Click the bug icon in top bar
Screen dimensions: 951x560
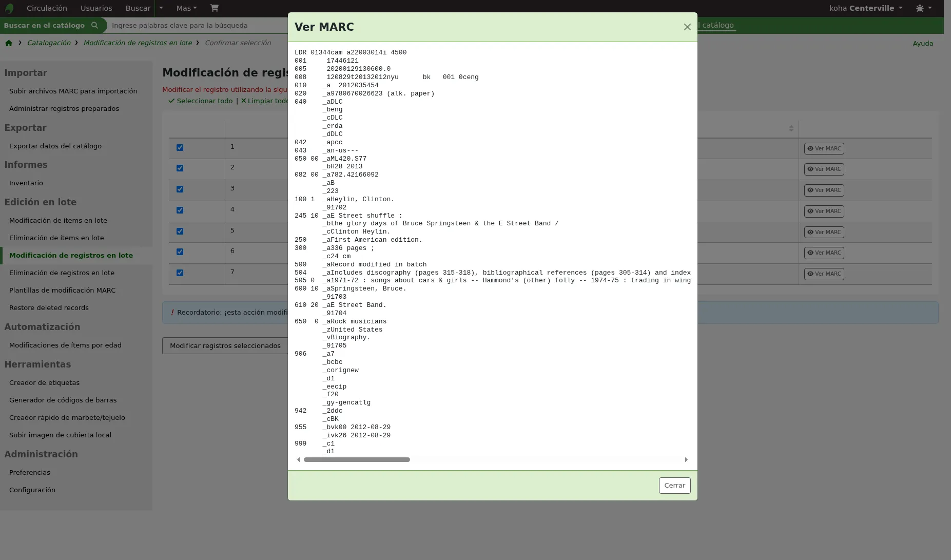[x=920, y=8]
